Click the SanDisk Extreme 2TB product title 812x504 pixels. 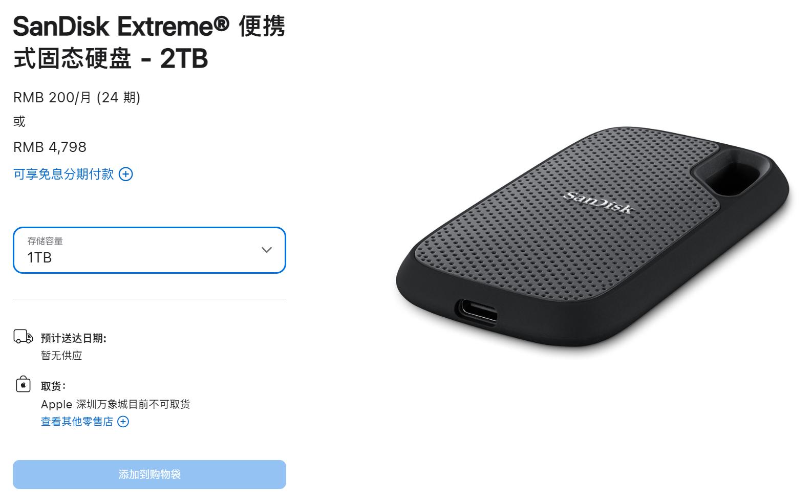coord(149,42)
